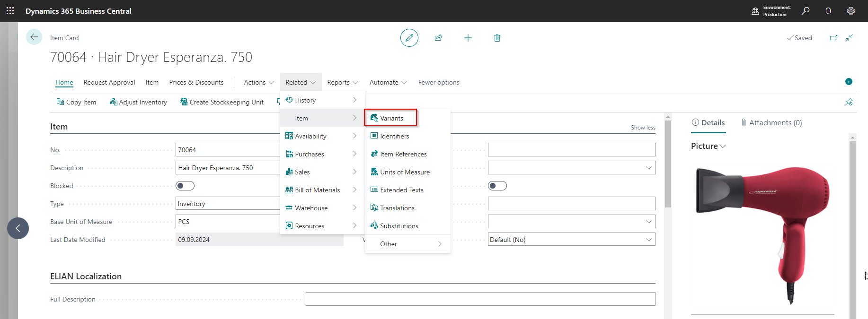Open Extended Texts from the submenu
Viewport: 868px width, 319px height.
pos(408,190)
